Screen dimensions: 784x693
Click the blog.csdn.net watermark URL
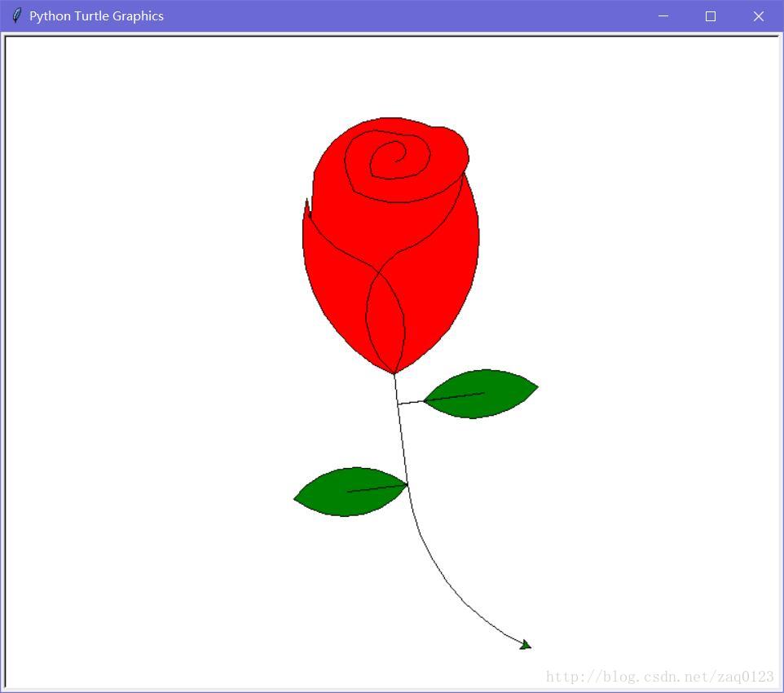pyautogui.click(x=659, y=677)
